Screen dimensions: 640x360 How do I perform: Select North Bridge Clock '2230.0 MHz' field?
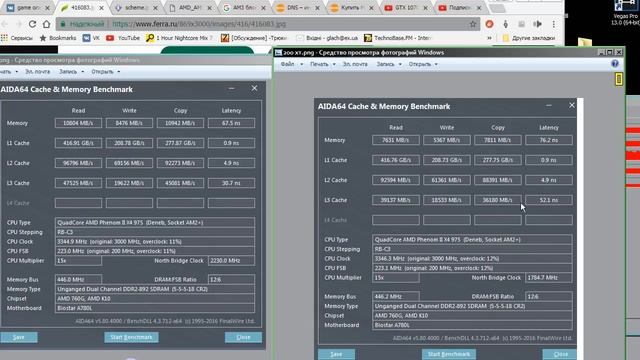coord(231,260)
